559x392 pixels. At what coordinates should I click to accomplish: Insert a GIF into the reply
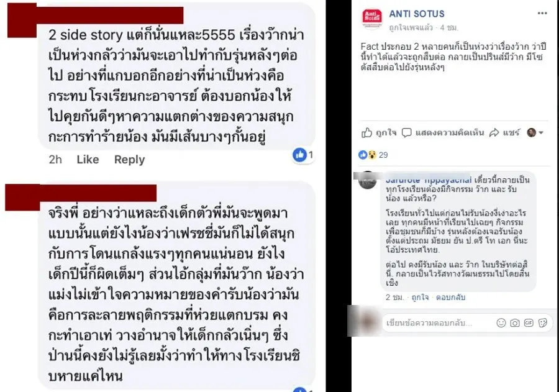click(x=529, y=323)
